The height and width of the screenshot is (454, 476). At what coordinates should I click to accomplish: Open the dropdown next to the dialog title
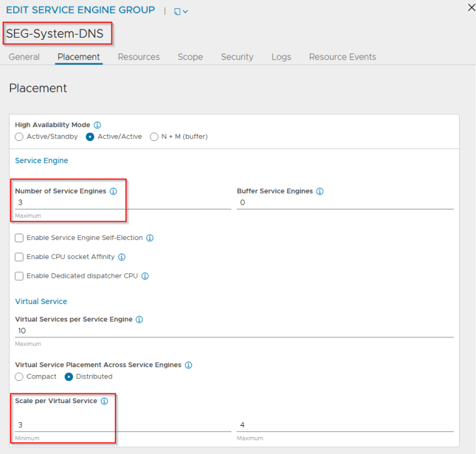coord(181,11)
